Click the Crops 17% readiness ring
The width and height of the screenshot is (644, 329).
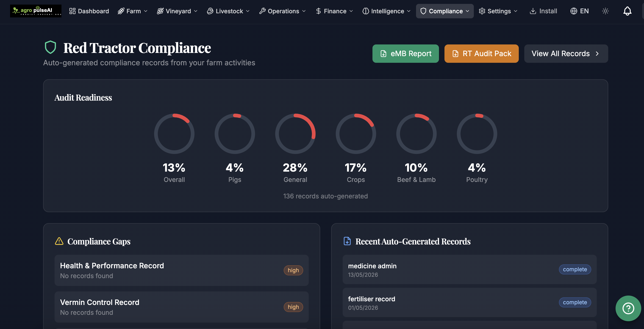[x=356, y=134]
